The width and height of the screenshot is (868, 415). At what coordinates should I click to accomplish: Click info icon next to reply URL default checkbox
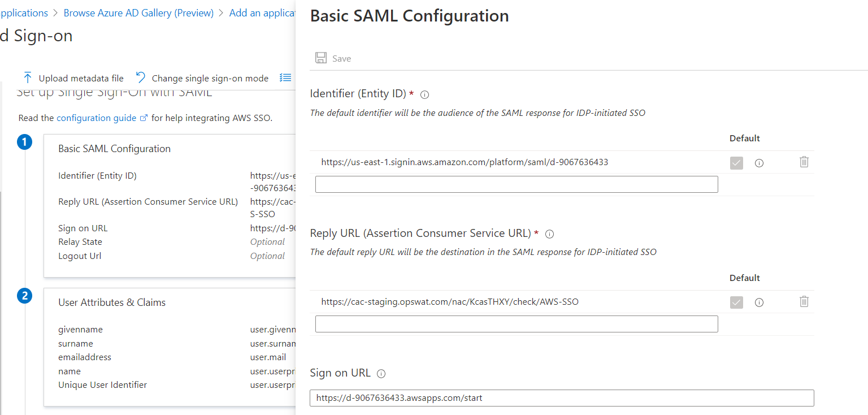tap(759, 302)
